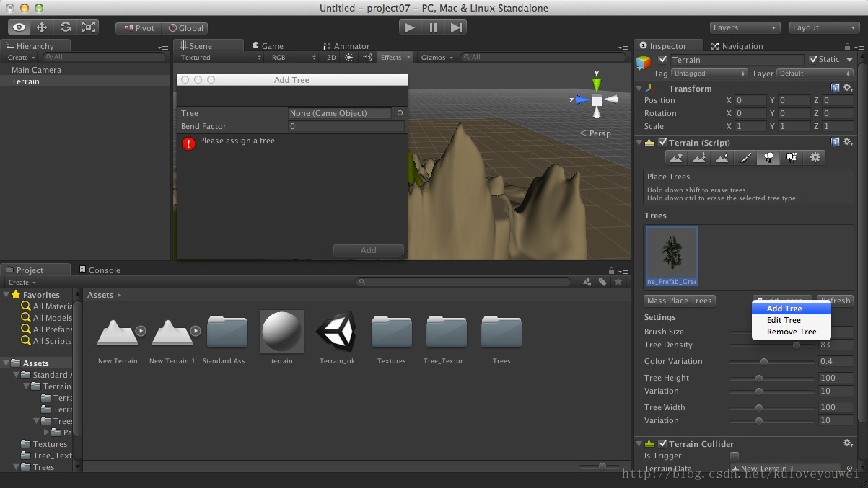
Task: Switch to the Animator tab
Action: click(346, 45)
